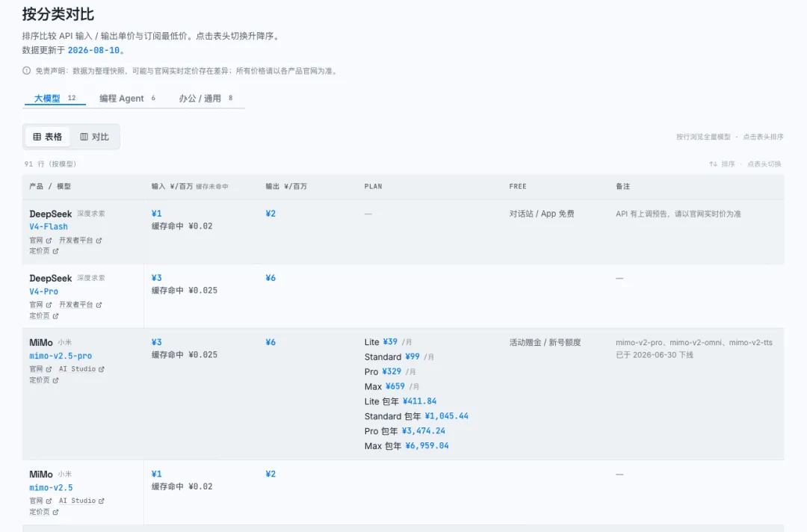Image resolution: width=807 pixels, height=532 pixels.
Task: Sort by 输入 ¥/百万 column header
Action: pos(189,186)
